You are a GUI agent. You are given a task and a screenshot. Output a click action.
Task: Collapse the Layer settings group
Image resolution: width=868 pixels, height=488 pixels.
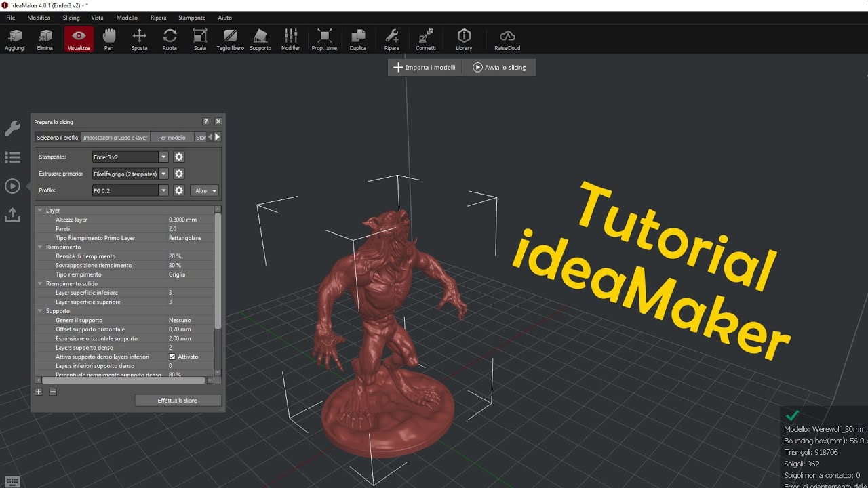coord(40,211)
